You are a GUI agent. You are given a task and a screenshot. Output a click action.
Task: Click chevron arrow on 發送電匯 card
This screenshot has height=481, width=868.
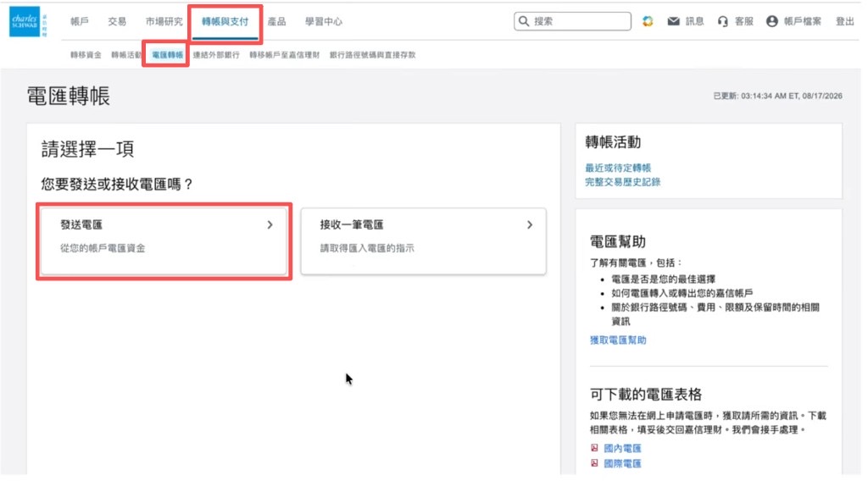tap(270, 224)
